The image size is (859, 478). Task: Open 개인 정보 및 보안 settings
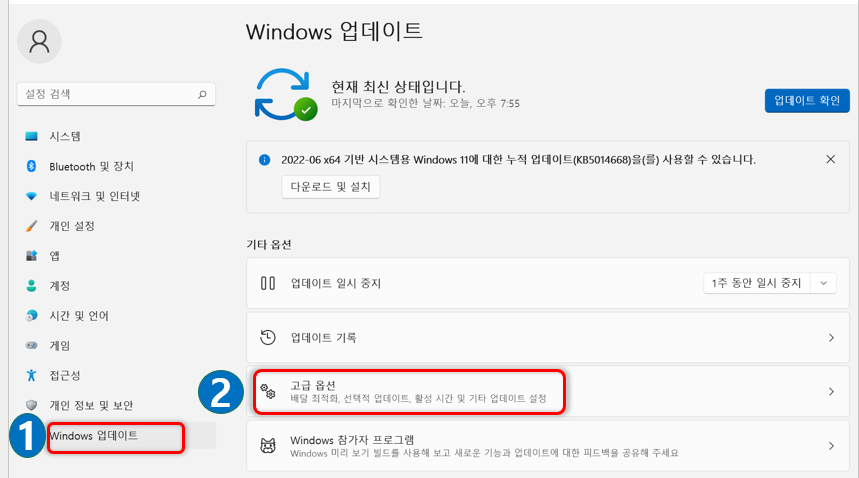pos(116,405)
